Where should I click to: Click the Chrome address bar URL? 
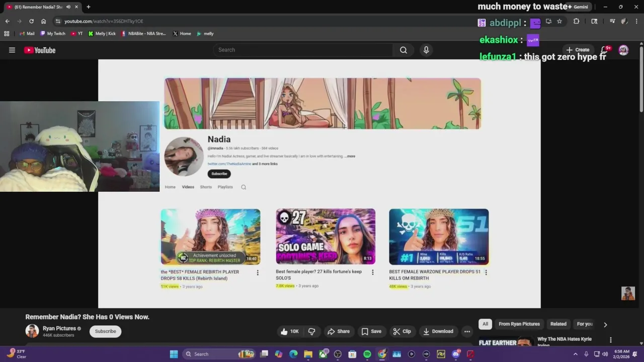pos(104,21)
